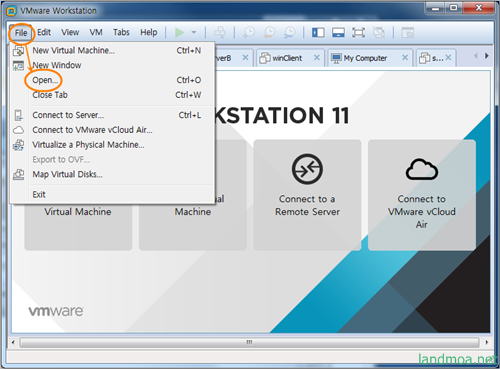Expand the power options dropdown arrow
The width and height of the screenshot is (500, 369).
tap(194, 33)
